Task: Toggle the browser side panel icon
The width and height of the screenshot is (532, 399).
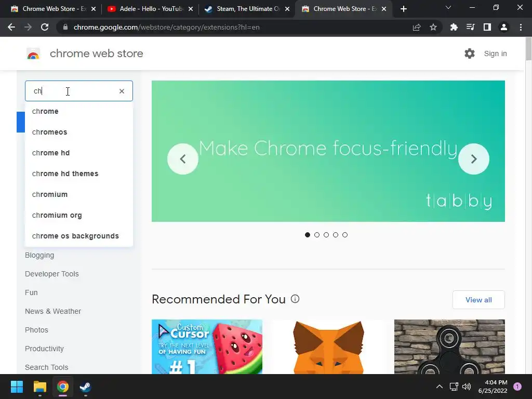Action: click(x=487, y=27)
